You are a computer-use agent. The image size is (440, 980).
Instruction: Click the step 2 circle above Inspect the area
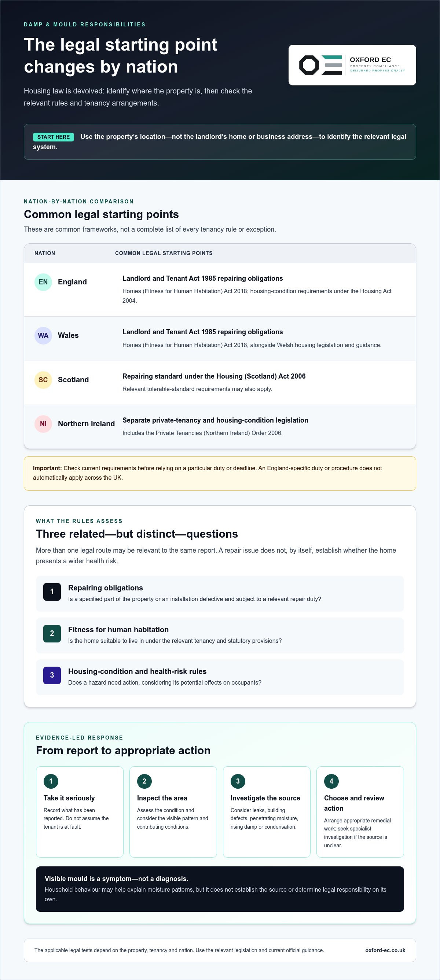(144, 781)
